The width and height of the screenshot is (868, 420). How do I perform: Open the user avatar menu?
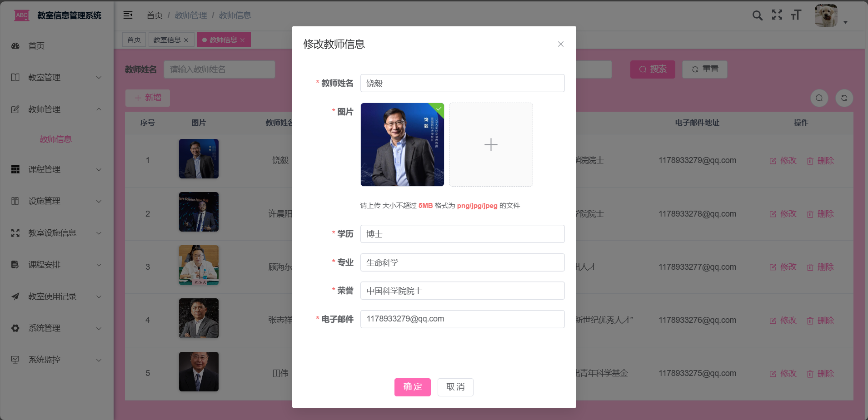(x=826, y=15)
